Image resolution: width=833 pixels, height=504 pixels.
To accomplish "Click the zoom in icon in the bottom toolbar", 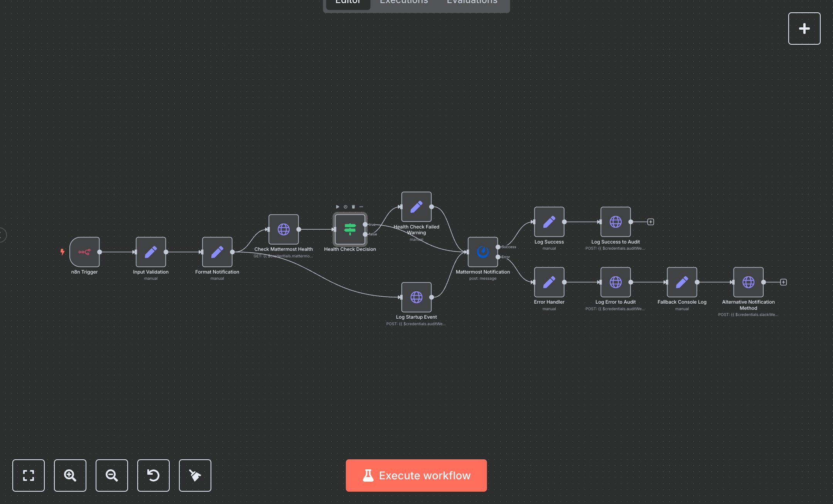I will coord(70,475).
